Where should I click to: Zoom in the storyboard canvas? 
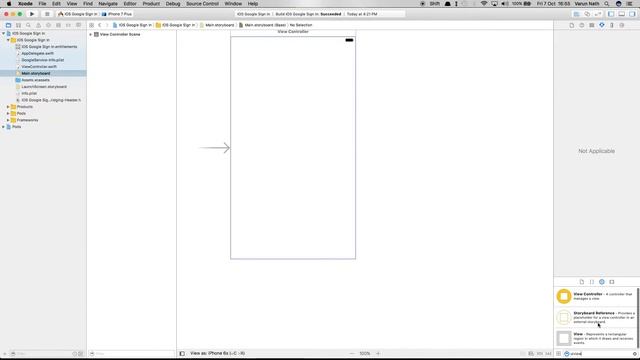378,353
